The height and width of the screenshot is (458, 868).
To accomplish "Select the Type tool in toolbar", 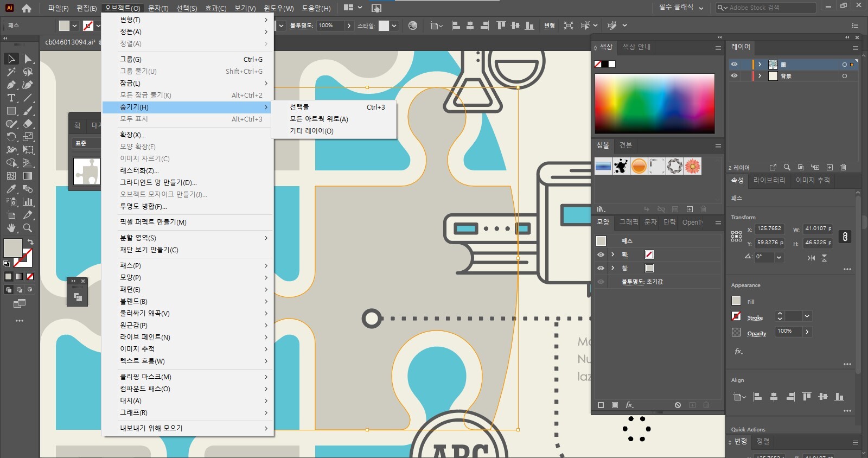I will pos(11,98).
